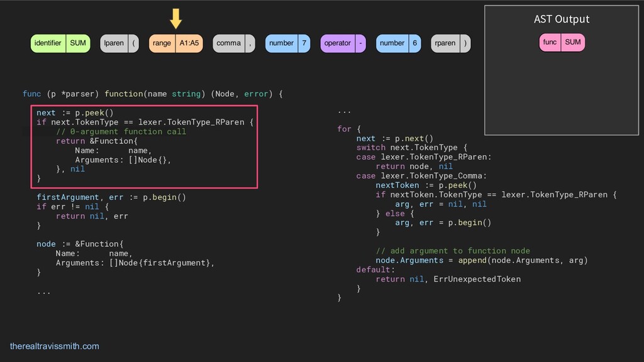Screen dimensions: 644x362
Task: Click the 'Arguments: []Node{firstArgument},' line
Action: 135,263
